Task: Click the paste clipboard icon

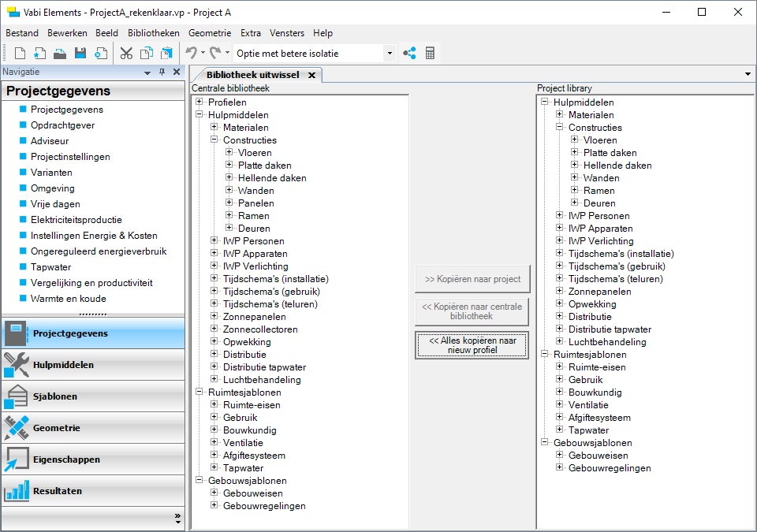Action: (166, 54)
